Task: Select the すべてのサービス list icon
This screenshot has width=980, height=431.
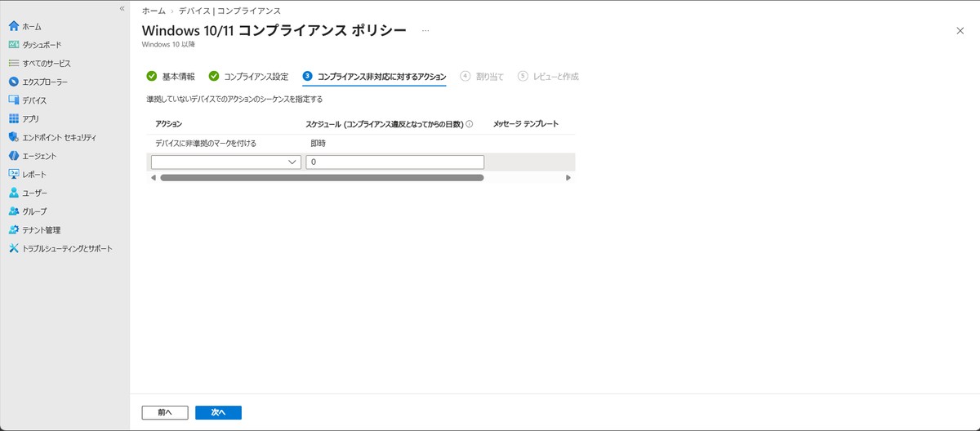Action: pos(14,63)
